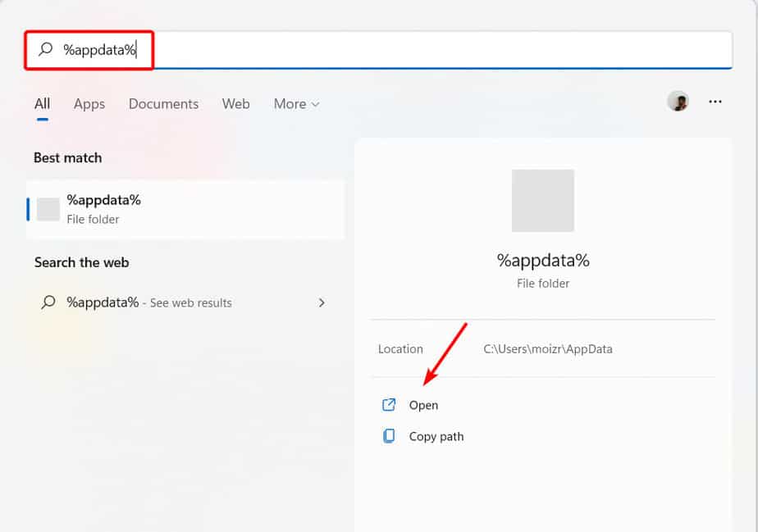This screenshot has width=758, height=532.
Task: Click the Location label
Action: coord(400,349)
